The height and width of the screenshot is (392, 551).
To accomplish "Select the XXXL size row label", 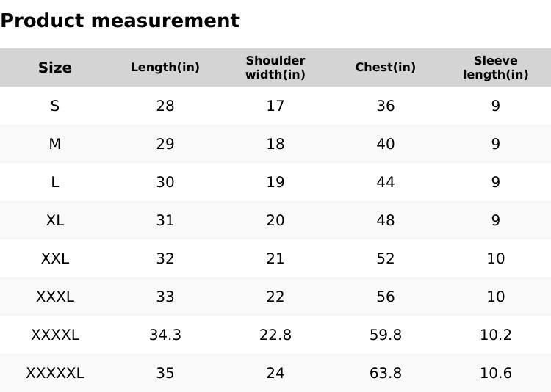I will 55,297.
